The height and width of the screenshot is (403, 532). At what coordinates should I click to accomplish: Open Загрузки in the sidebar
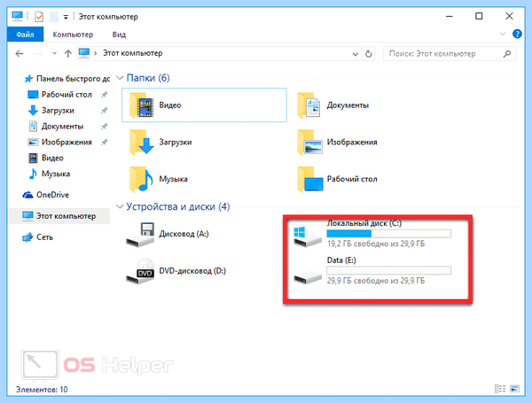pyautogui.click(x=51, y=111)
